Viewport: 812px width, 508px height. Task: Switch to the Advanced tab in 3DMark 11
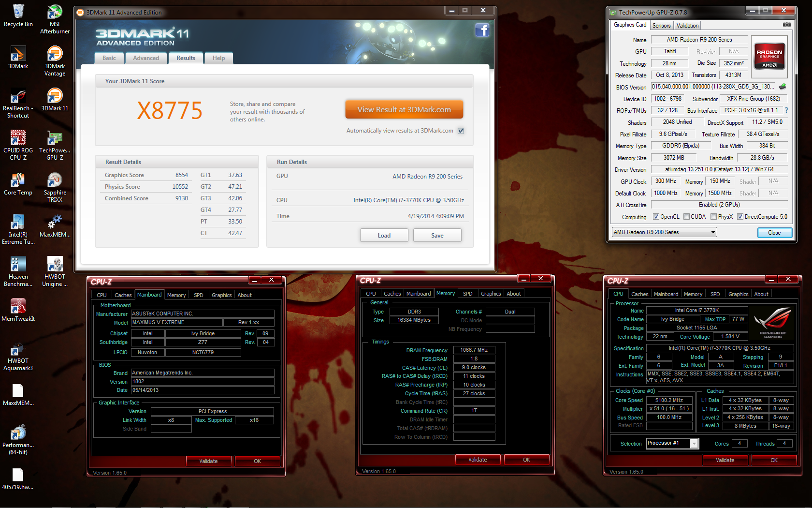(x=146, y=58)
